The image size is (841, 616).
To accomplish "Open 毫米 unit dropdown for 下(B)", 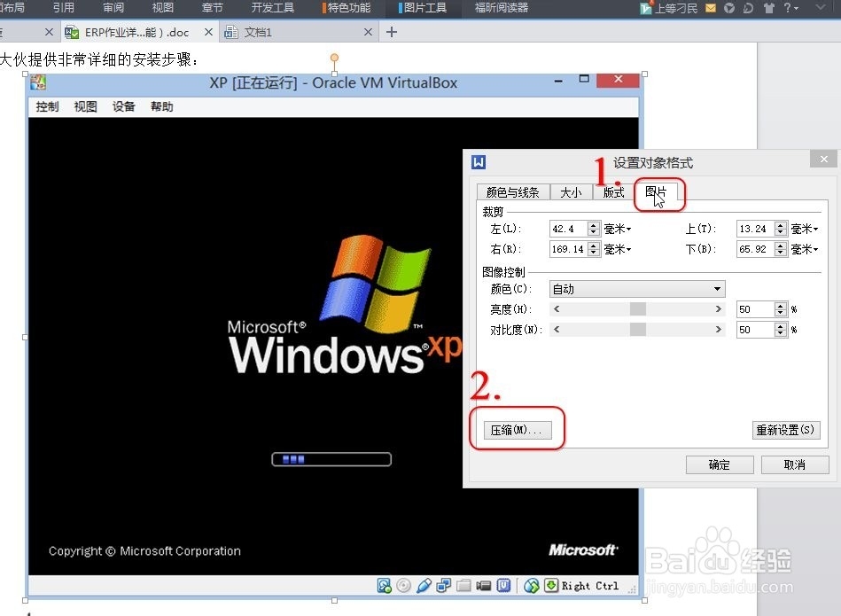I will [804, 250].
